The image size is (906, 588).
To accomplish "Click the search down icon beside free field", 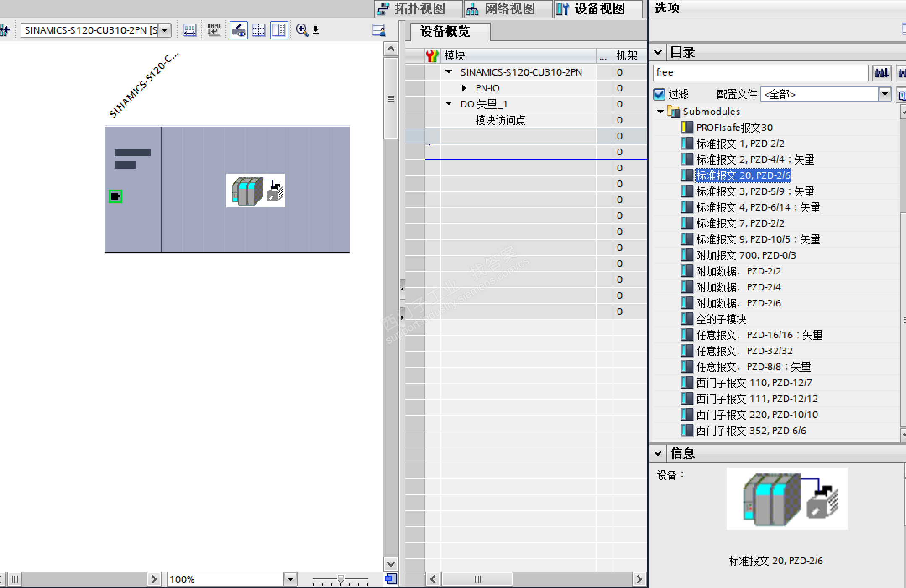I will click(881, 73).
